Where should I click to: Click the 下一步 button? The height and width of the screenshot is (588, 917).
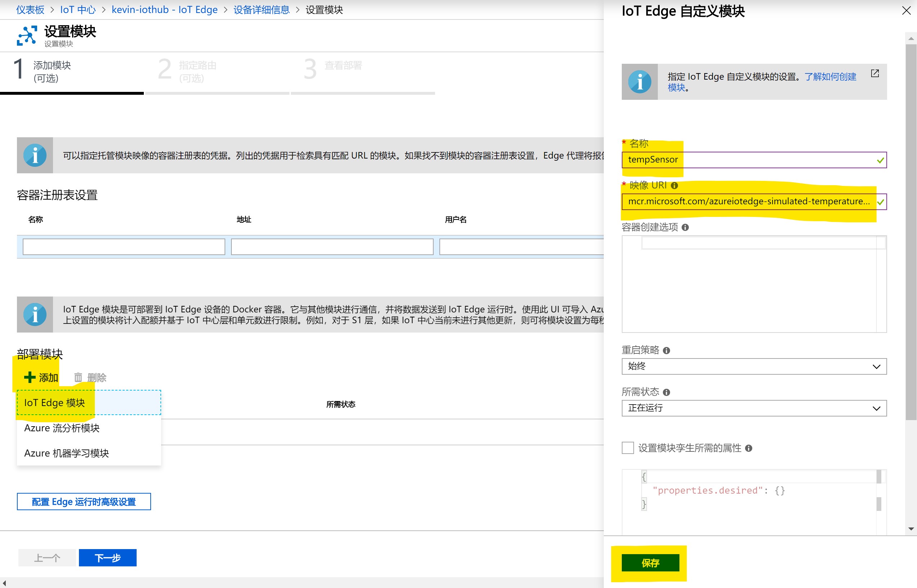[108, 558]
